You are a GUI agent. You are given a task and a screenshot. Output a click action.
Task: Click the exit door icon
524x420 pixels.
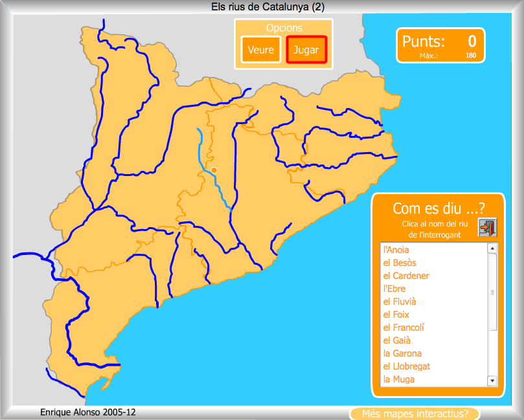487,228
